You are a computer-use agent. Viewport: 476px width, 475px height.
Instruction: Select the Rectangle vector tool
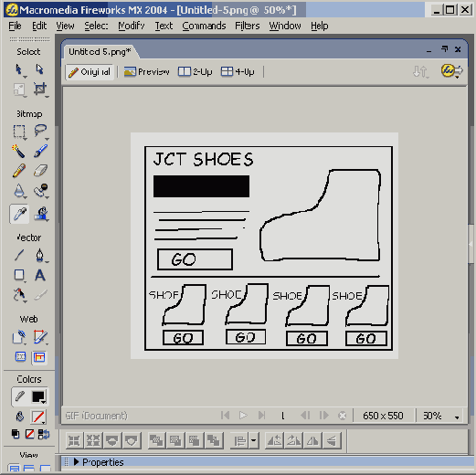point(19,275)
